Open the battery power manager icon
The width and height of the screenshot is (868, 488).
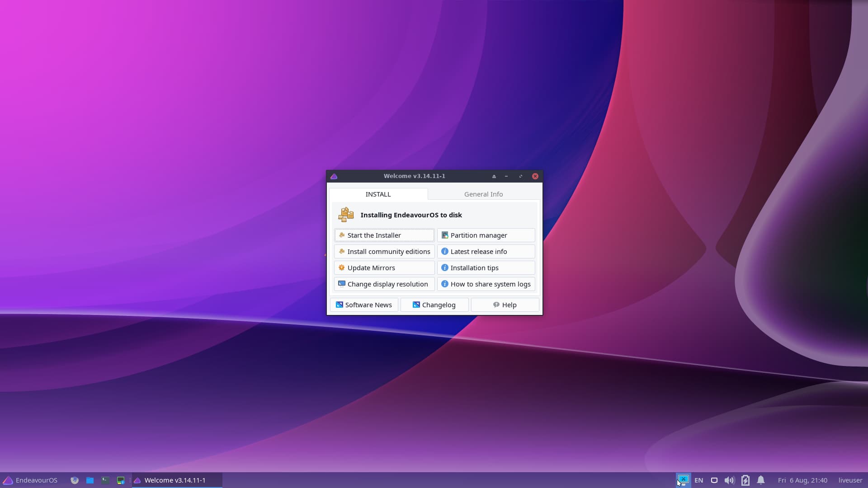[x=745, y=480]
